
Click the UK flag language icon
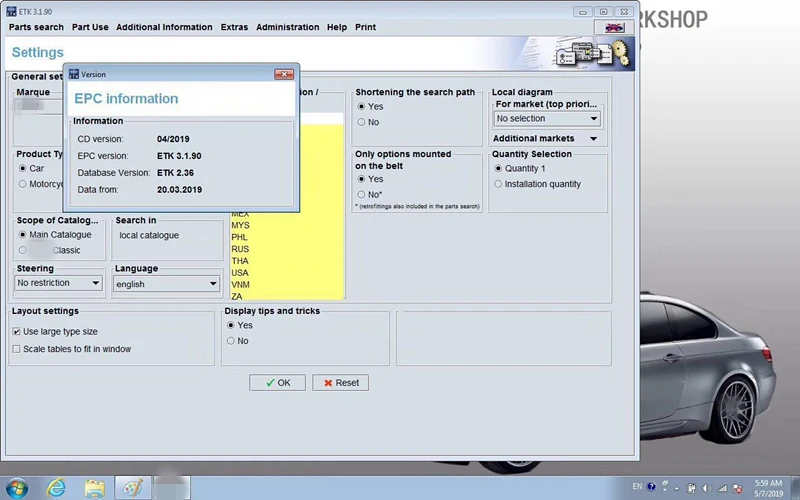click(614, 28)
